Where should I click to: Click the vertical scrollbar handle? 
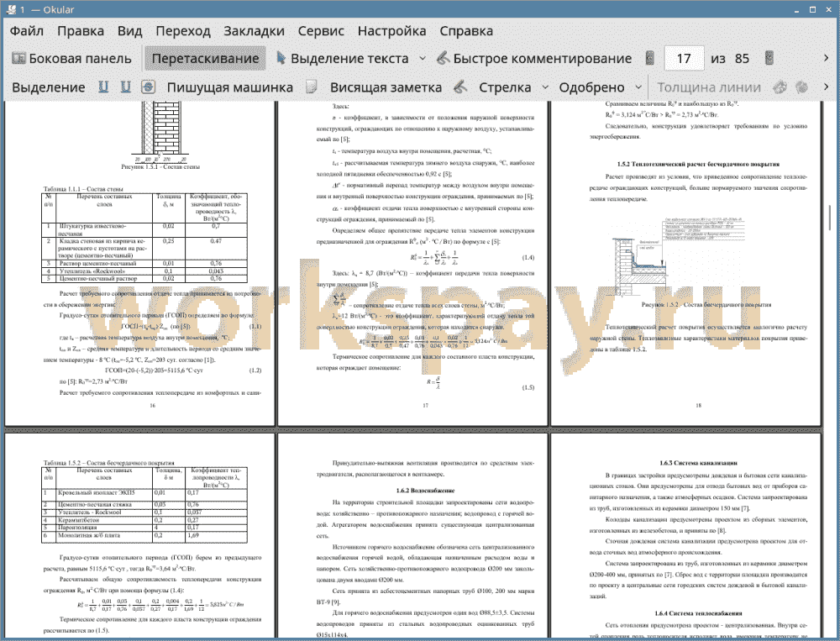point(830,217)
